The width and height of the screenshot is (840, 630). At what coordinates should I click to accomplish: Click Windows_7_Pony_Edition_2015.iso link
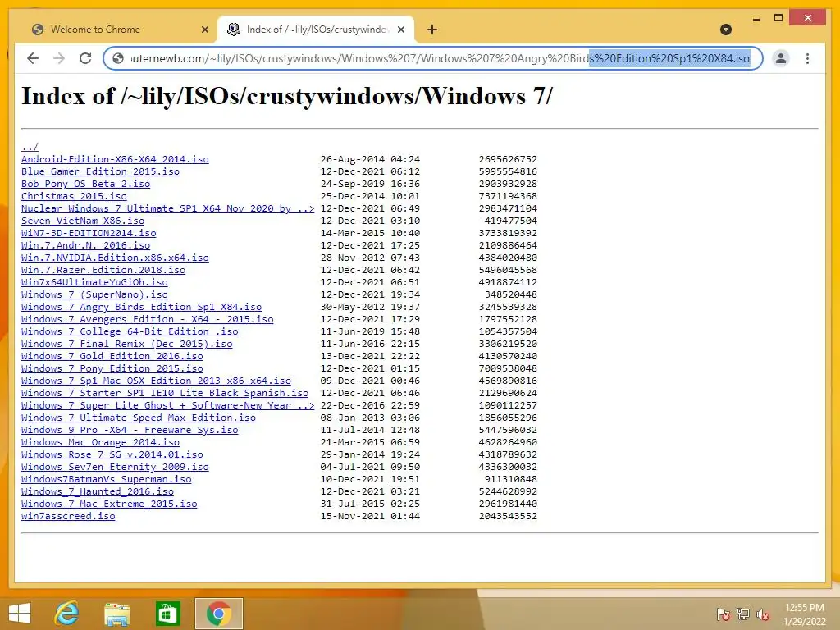pyautogui.click(x=112, y=368)
